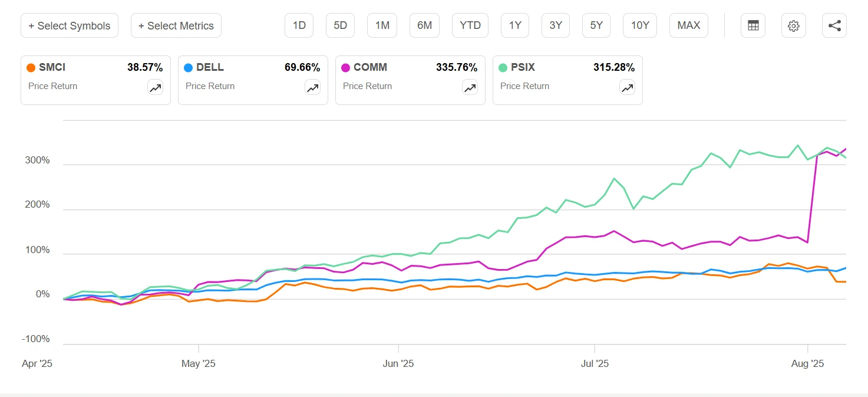
Task: Click the share chart icon
Action: coord(834,25)
